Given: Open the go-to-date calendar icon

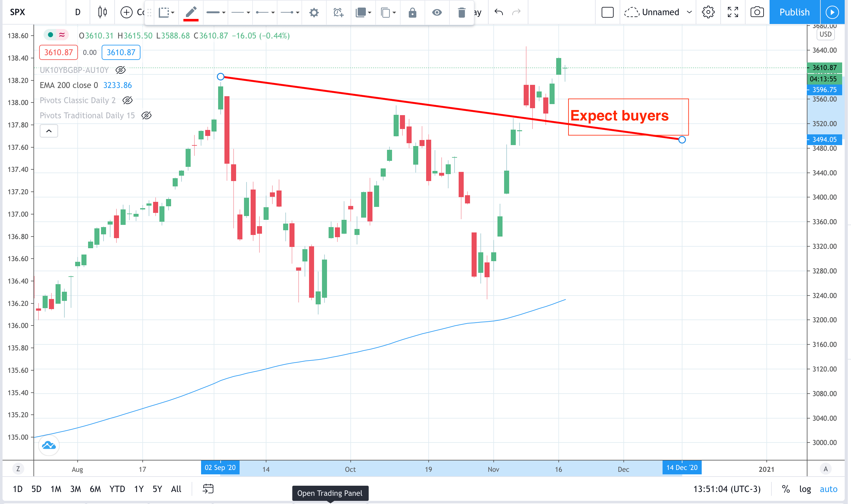Looking at the screenshot, I should coord(208,489).
